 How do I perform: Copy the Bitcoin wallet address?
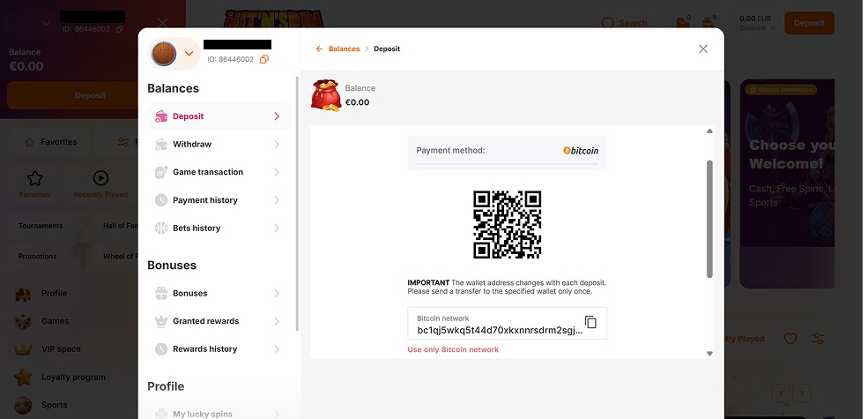(590, 322)
